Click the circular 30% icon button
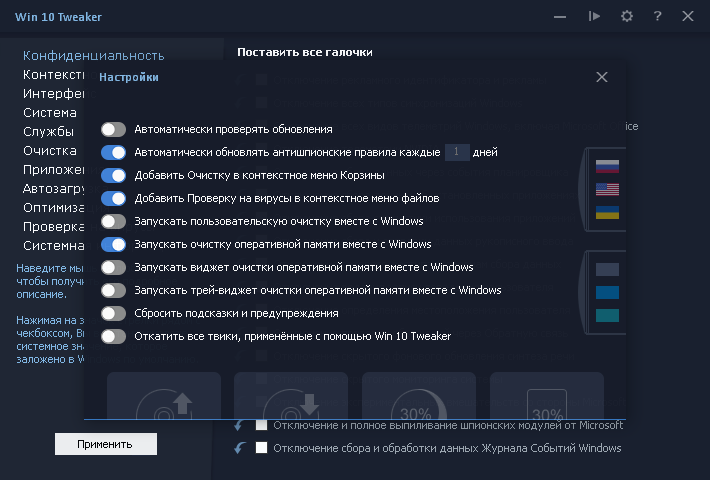The height and width of the screenshot is (480, 710). click(419, 396)
